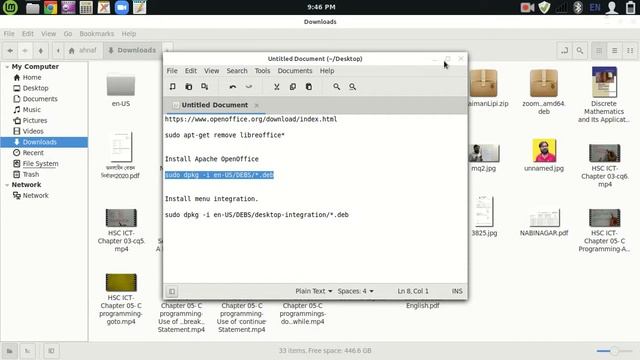Click the path bar left scroll arrow
The height and width of the screenshot is (360, 640).
(58, 51)
